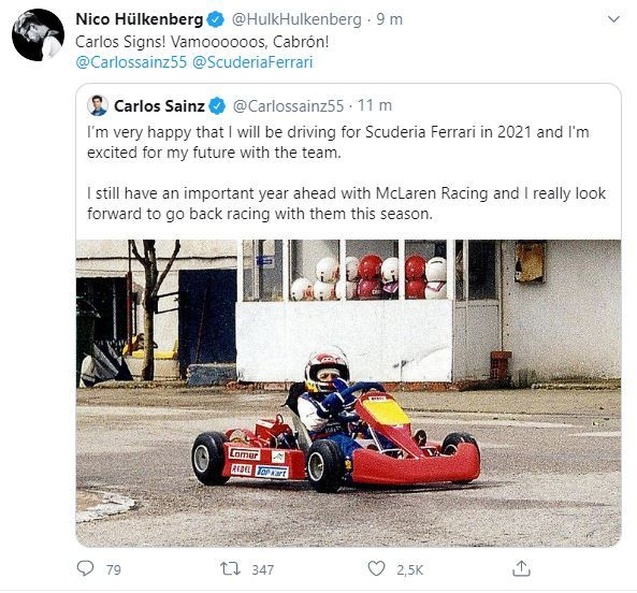Click the 347 retweet count
Image resolution: width=637 pixels, height=593 pixels.
263,569
